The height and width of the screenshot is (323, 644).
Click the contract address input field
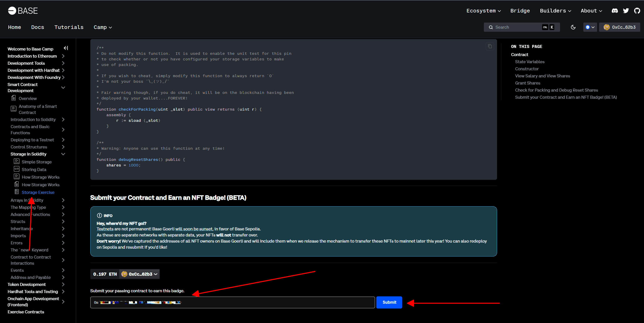tap(232, 302)
